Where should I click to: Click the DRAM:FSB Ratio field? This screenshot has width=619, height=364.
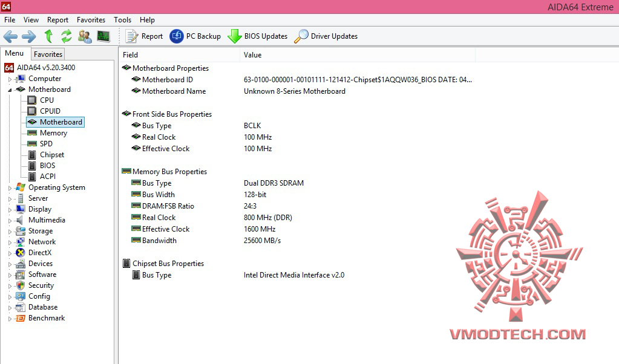168,206
